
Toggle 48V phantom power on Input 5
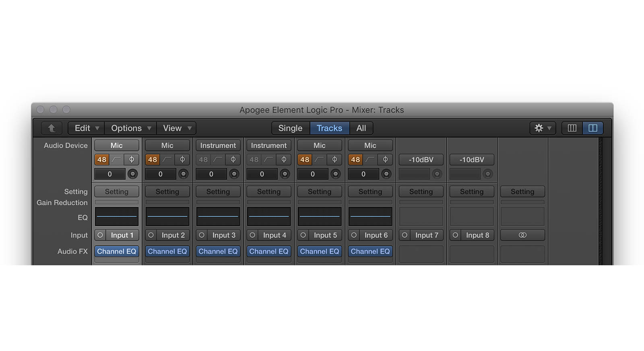coord(305,160)
